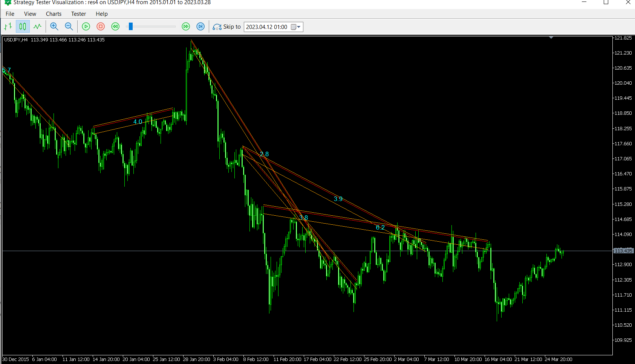
Task: Open the Help menu
Action: (102, 14)
